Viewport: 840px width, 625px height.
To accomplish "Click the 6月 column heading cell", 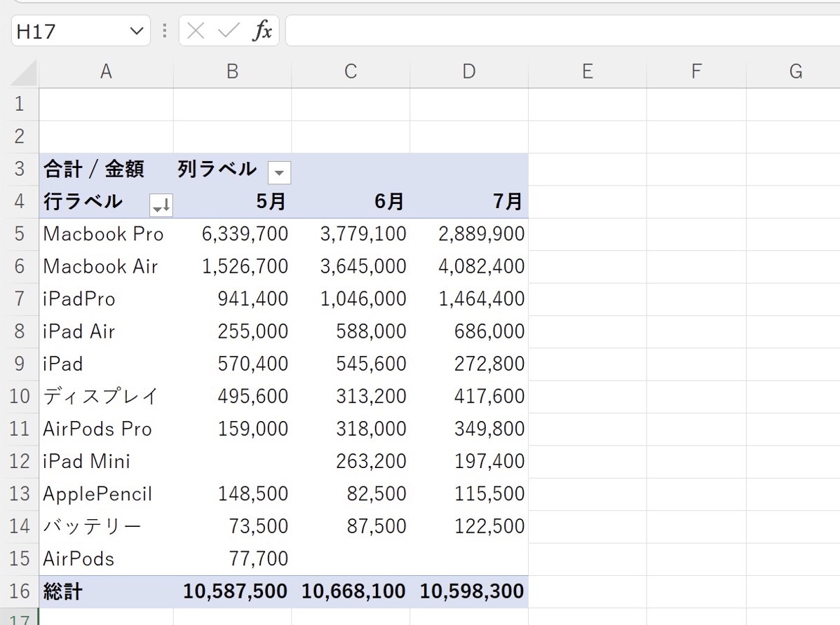I will coord(351,202).
